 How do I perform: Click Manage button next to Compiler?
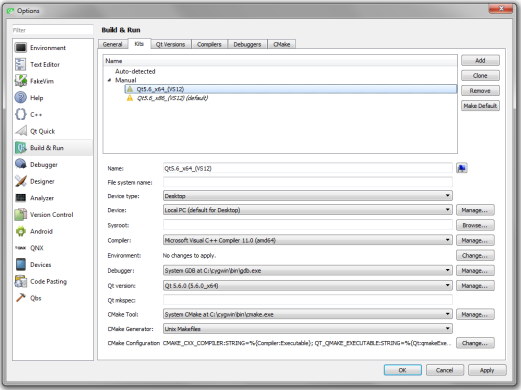click(475, 240)
